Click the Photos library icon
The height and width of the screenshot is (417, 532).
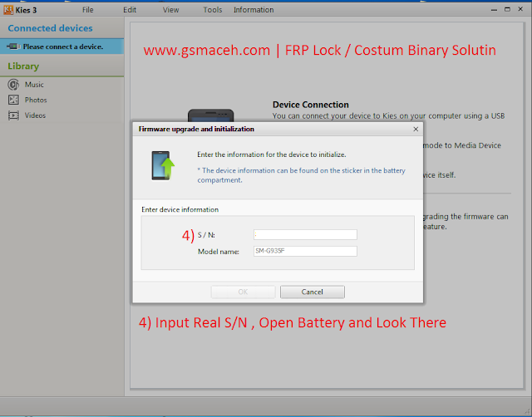(x=13, y=100)
